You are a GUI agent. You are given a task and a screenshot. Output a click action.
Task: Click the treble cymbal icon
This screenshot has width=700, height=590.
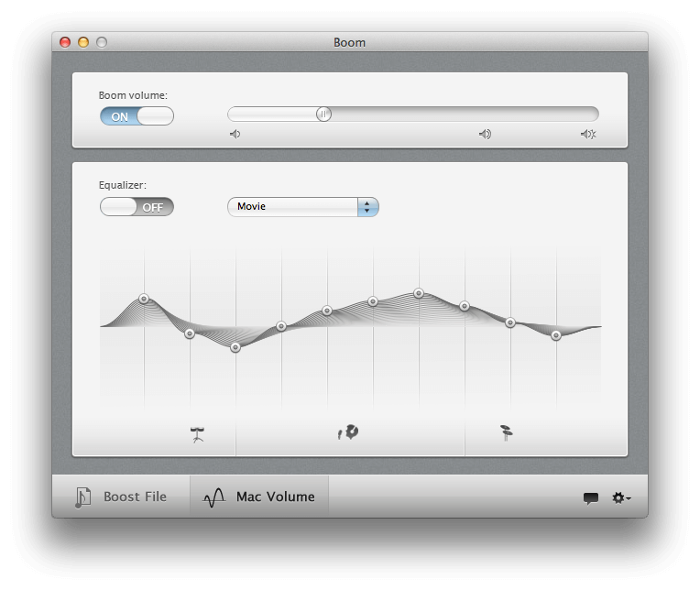pos(507,432)
